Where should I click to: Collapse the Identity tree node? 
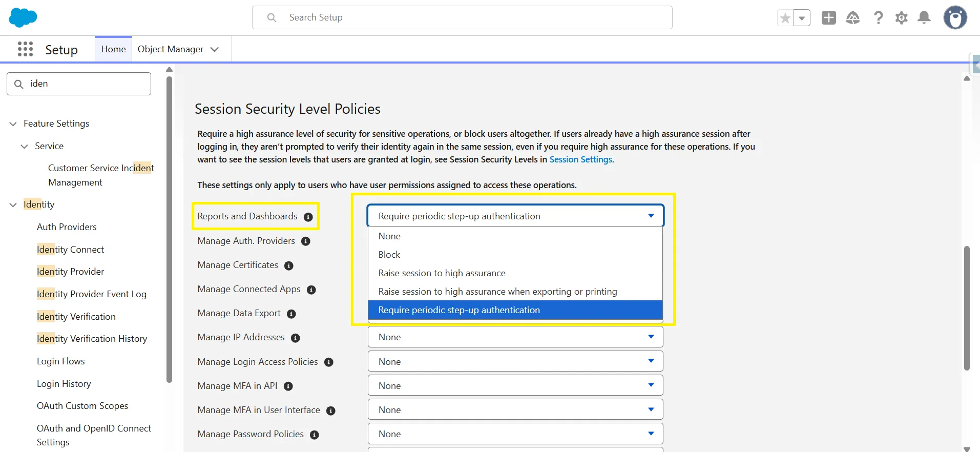pyautogui.click(x=13, y=204)
